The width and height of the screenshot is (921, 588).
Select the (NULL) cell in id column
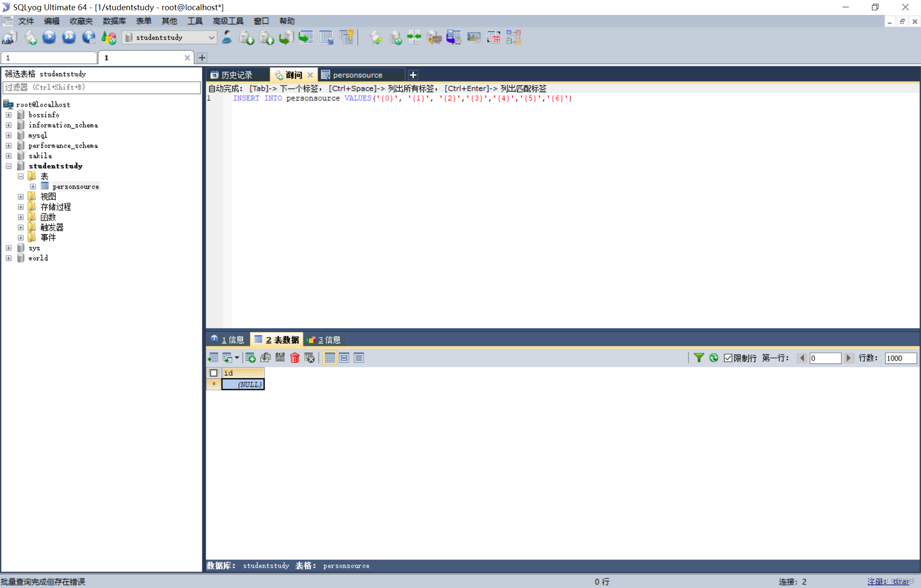point(243,384)
